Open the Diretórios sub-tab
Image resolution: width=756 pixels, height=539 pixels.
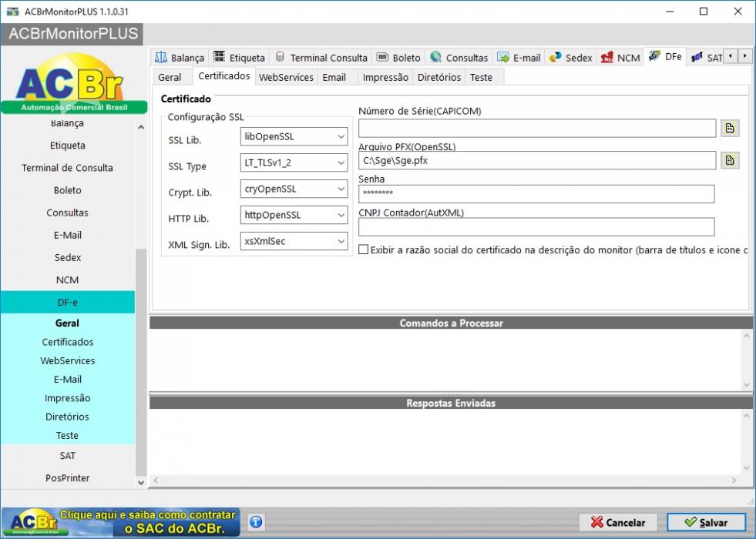(439, 77)
